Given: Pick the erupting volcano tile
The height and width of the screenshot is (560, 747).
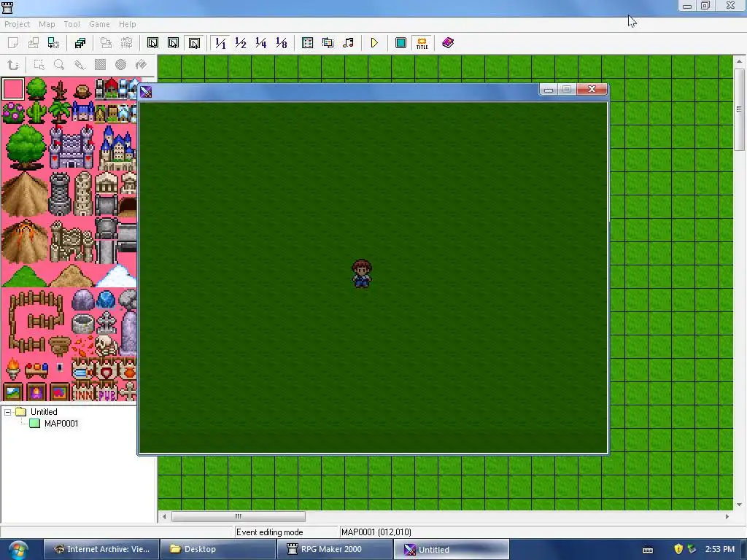Looking at the screenshot, I should pos(25,241).
